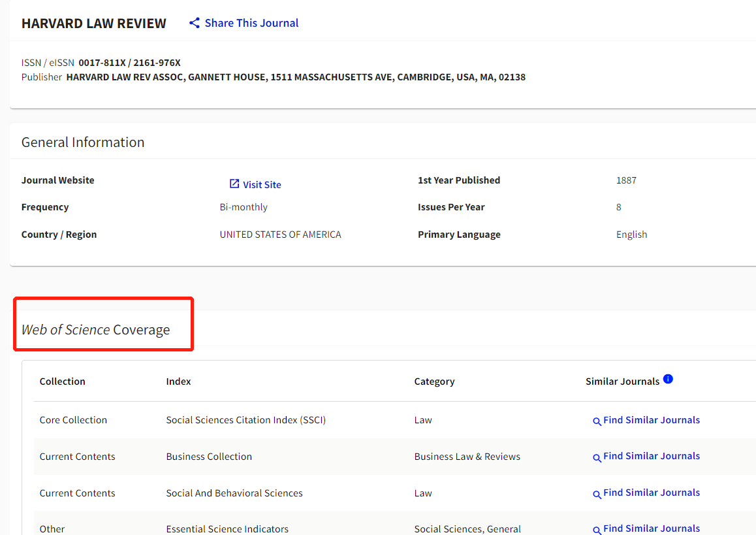Screen dimensions: 756x535
Task: Open the Share This Journal link text
Action: (251, 23)
